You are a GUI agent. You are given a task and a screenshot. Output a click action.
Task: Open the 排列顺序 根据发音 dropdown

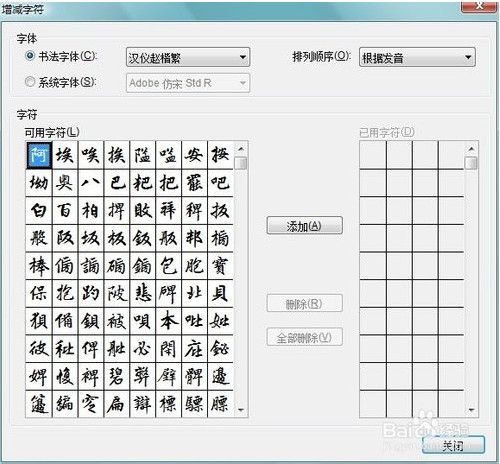click(417, 57)
